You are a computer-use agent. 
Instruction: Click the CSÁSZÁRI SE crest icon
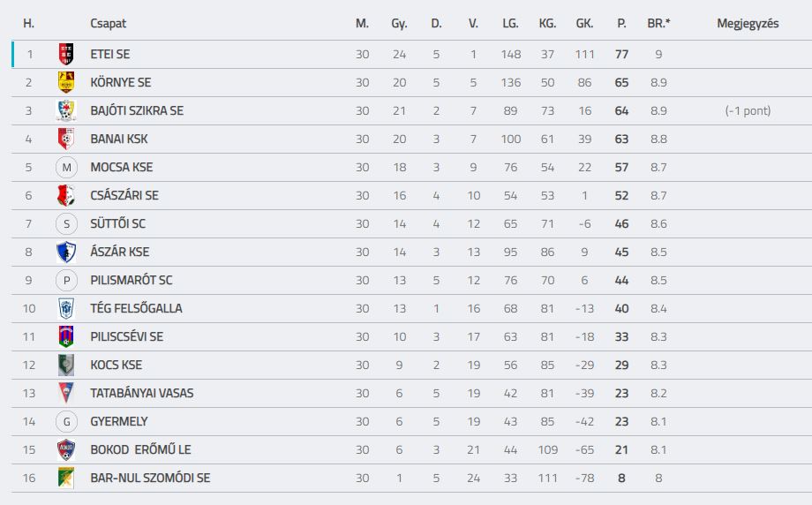(x=66, y=195)
